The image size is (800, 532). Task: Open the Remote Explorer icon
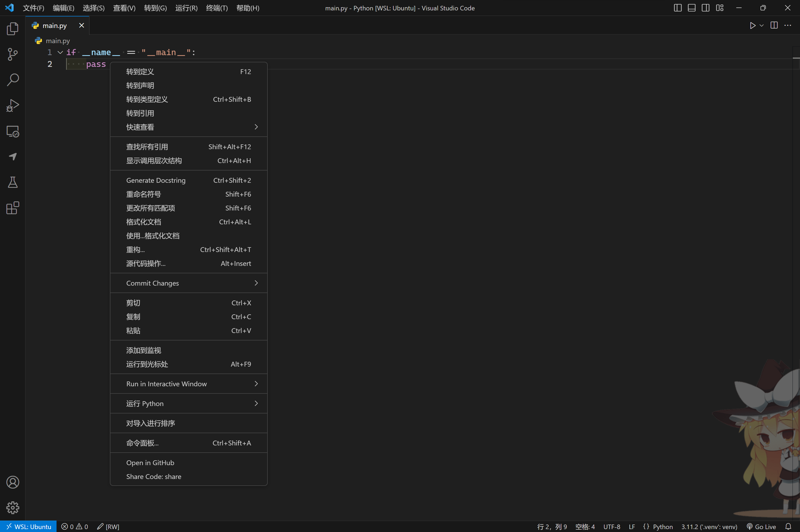[13, 131]
